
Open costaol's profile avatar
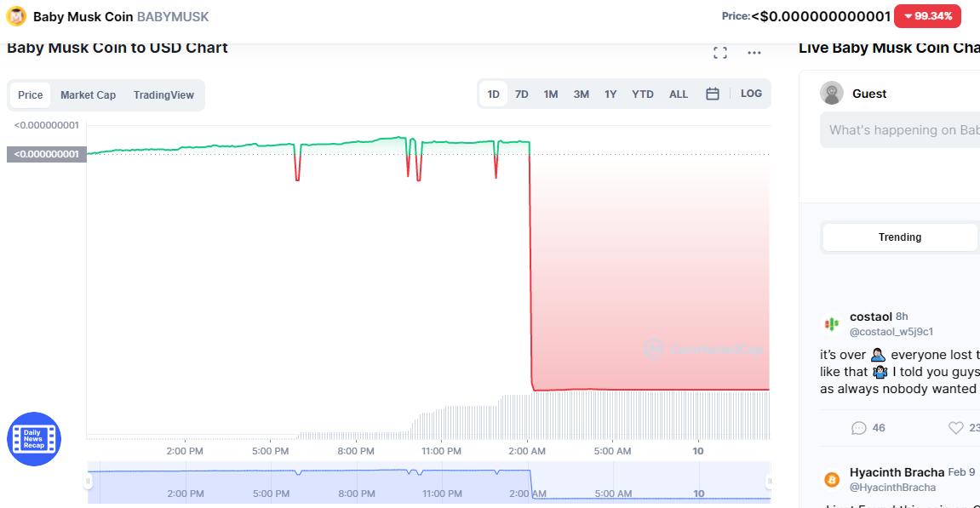(x=832, y=323)
